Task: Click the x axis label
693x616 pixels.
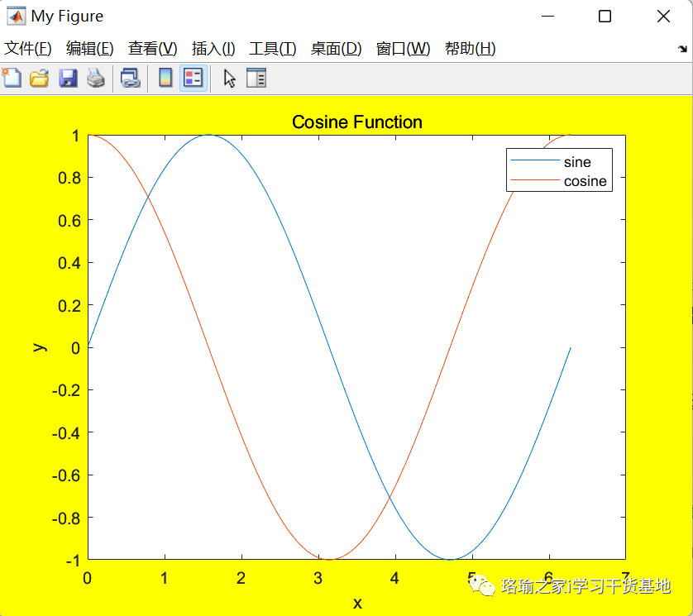Action: click(x=357, y=603)
